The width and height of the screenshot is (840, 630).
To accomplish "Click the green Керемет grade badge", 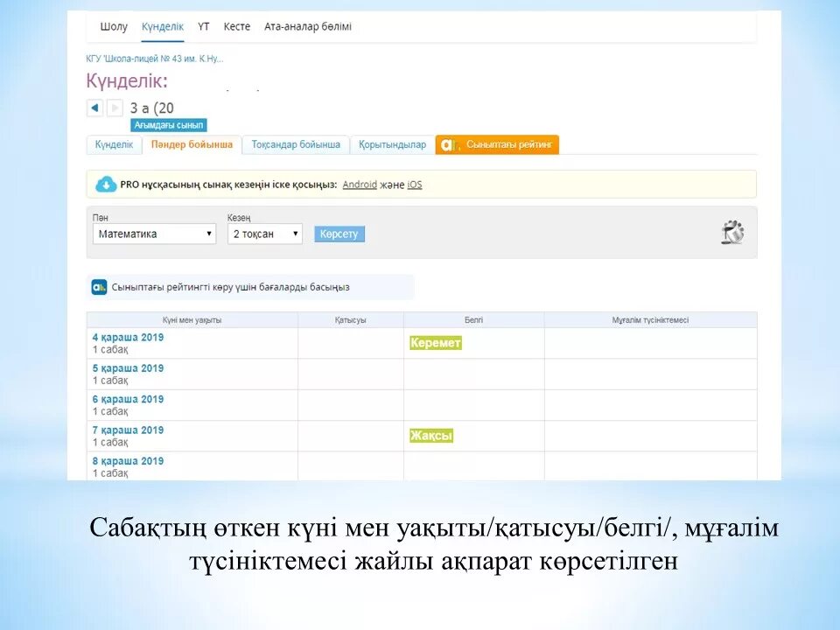I will (434, 343).
